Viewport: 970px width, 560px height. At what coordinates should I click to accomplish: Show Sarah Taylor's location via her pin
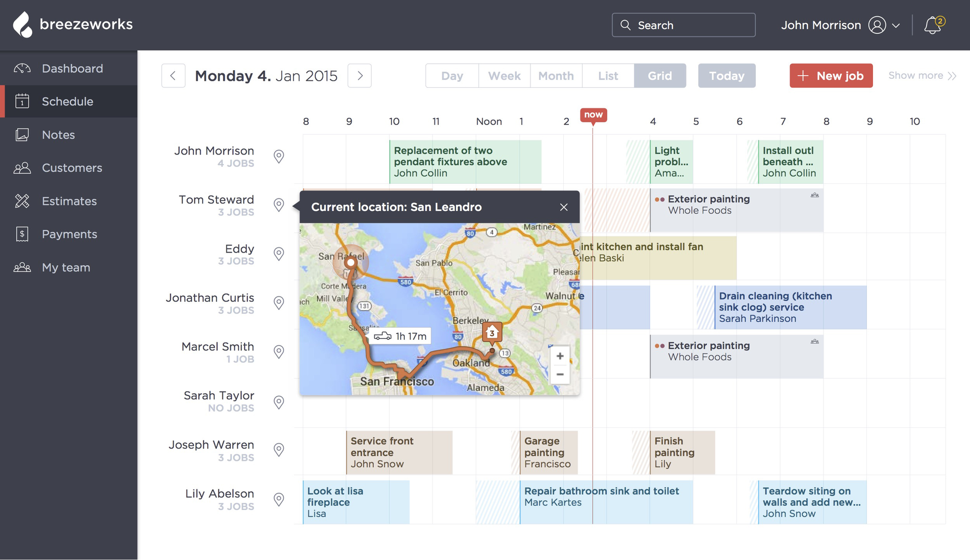[x=278, y=402]
